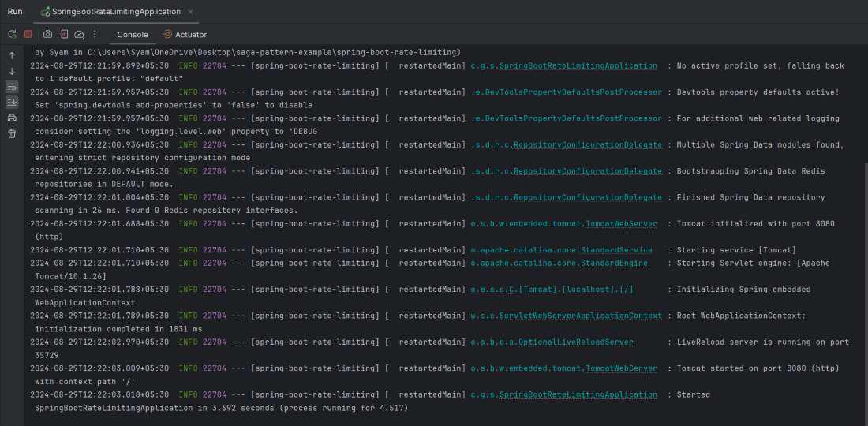
Task: Rerun SpringBootRateLimitingApplication with the rerun icon
Action: pyautogui.click(x=12, y=34)
